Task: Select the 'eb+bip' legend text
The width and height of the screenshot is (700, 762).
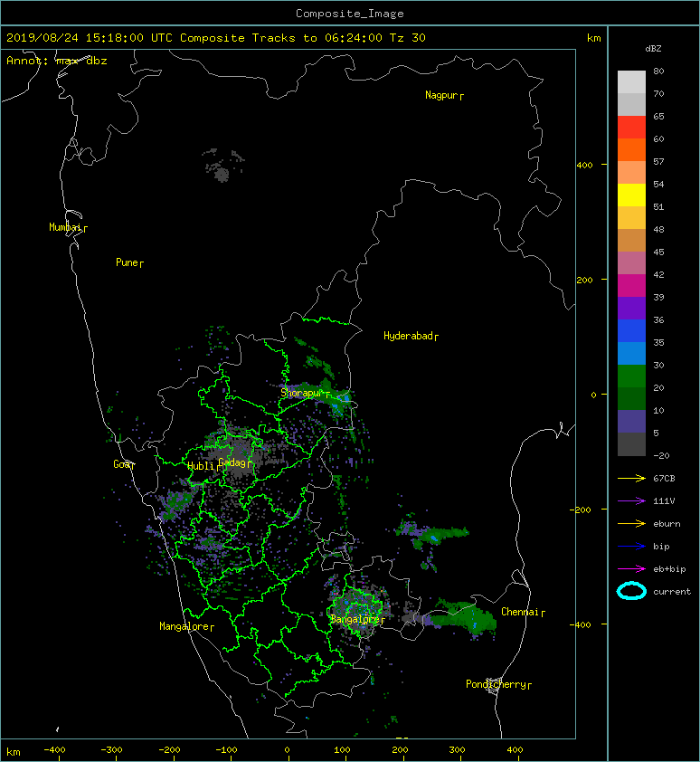Action: tap(669, 569)
